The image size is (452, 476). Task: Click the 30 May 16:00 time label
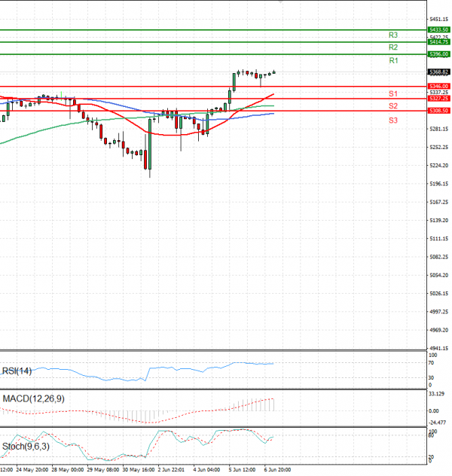(139, 470)
